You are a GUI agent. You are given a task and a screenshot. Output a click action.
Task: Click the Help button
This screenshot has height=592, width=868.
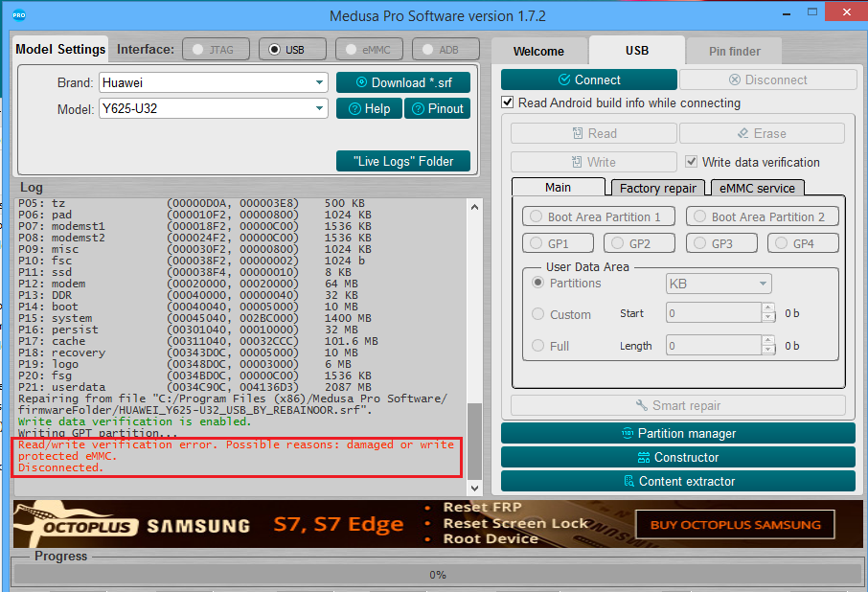point(369,108)
